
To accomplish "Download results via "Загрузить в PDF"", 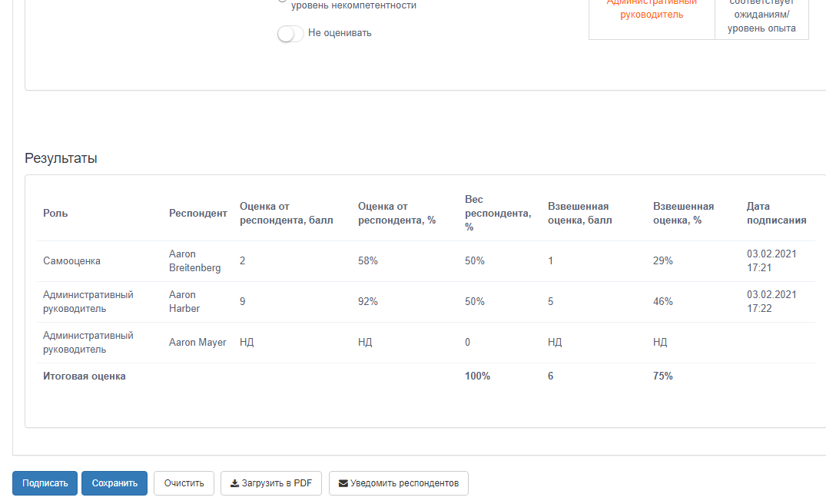I will pyautogui.click(x=270, y=483).
